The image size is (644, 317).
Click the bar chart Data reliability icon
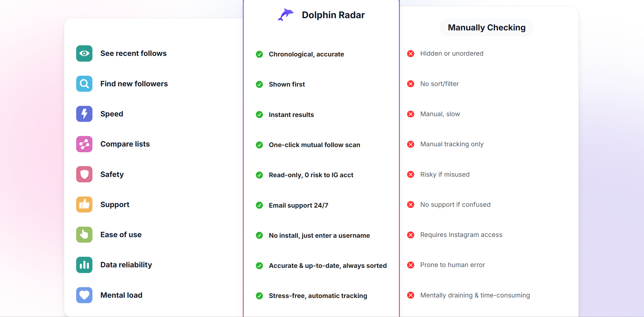[84, 265]
